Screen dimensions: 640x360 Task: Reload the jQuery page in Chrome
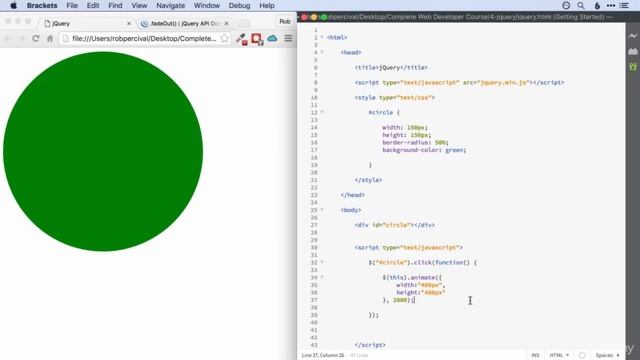[36, 38]
